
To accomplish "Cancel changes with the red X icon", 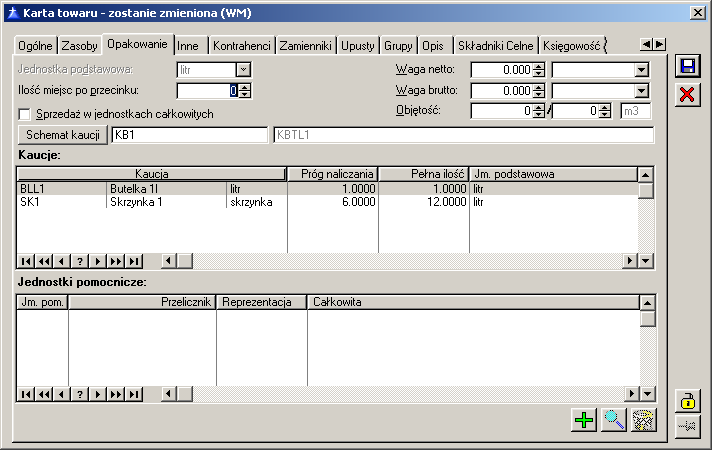I will [687, 94].
